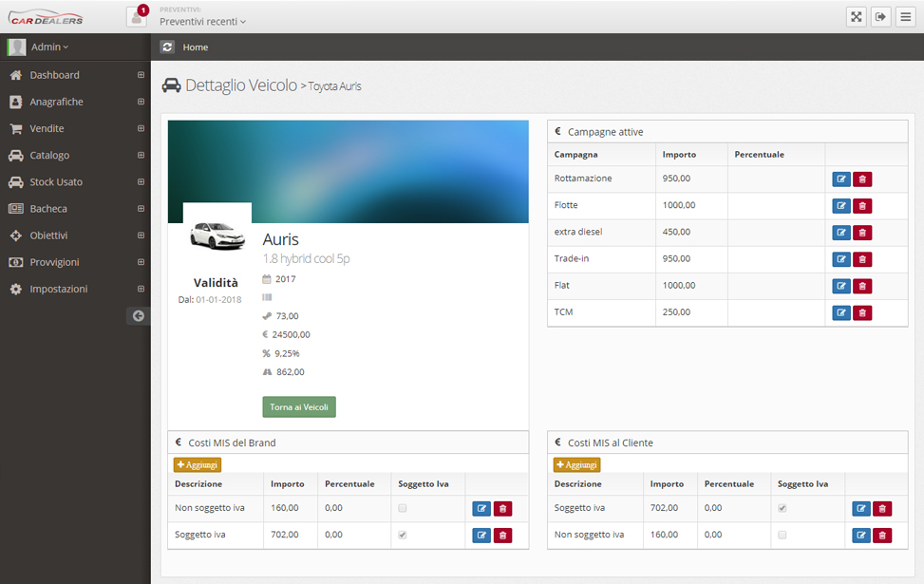Open Impostazioni settings menu
The width and height of the screenshot is (924, 584).
pyautogui.click(x=59, y=289)
